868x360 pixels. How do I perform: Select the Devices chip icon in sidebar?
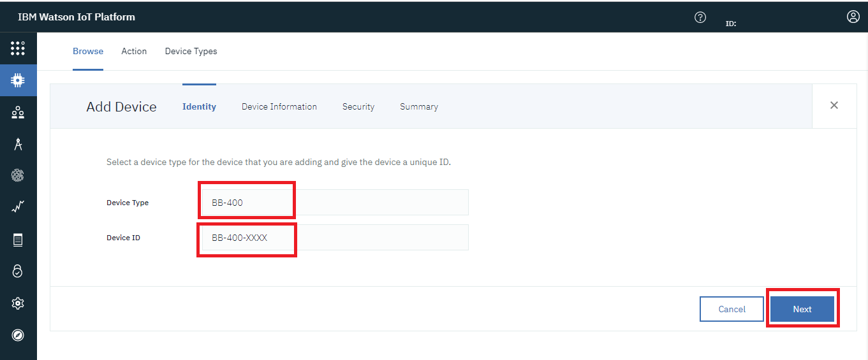[x=18, y=80]
